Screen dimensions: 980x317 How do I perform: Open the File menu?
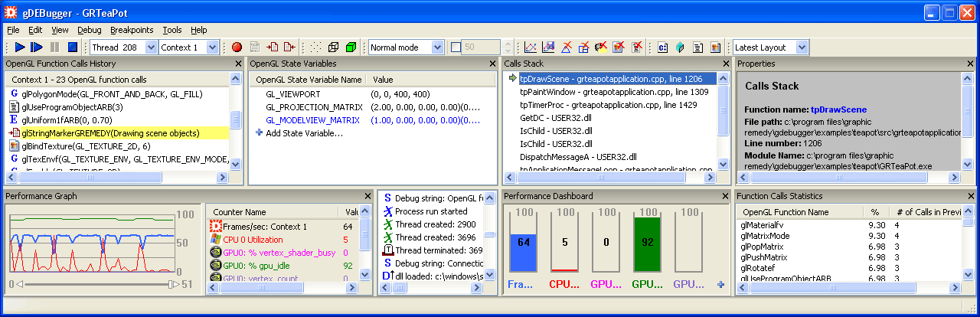tap(13, 30)
